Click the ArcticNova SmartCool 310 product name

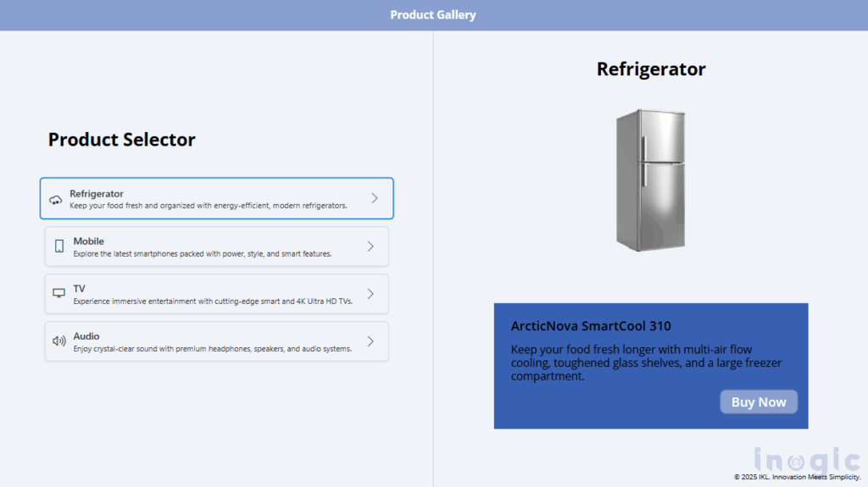(x=591, y=326)
